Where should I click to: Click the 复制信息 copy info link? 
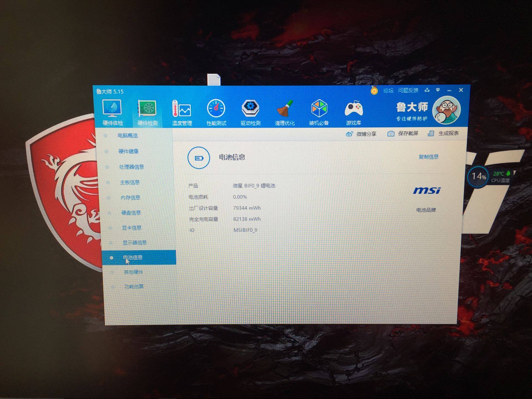click(428, 157)
